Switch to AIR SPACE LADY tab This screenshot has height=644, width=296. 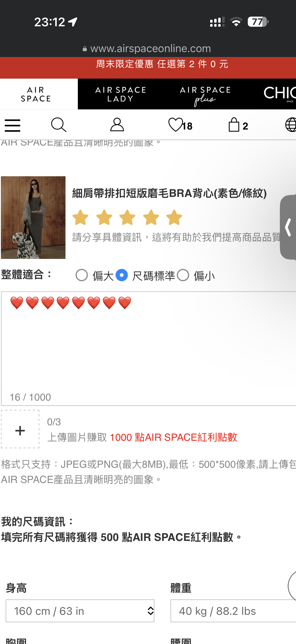coord(120,94)
